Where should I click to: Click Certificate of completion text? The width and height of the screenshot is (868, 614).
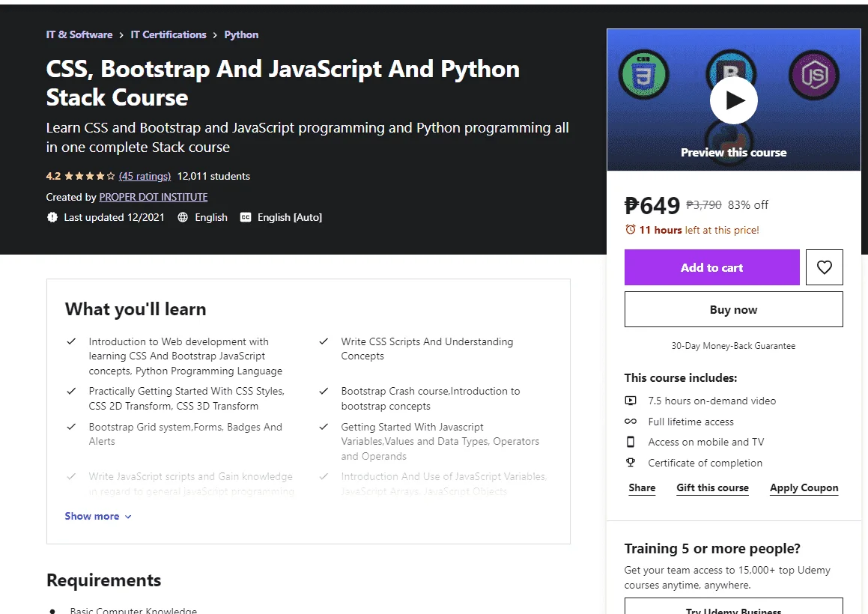[705, 463]
